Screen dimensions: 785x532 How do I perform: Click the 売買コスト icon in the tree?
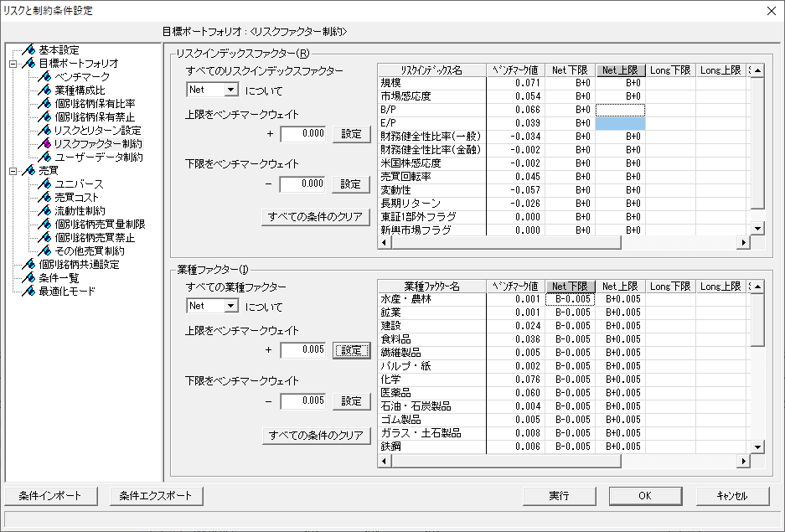click(x=46, y=198)
